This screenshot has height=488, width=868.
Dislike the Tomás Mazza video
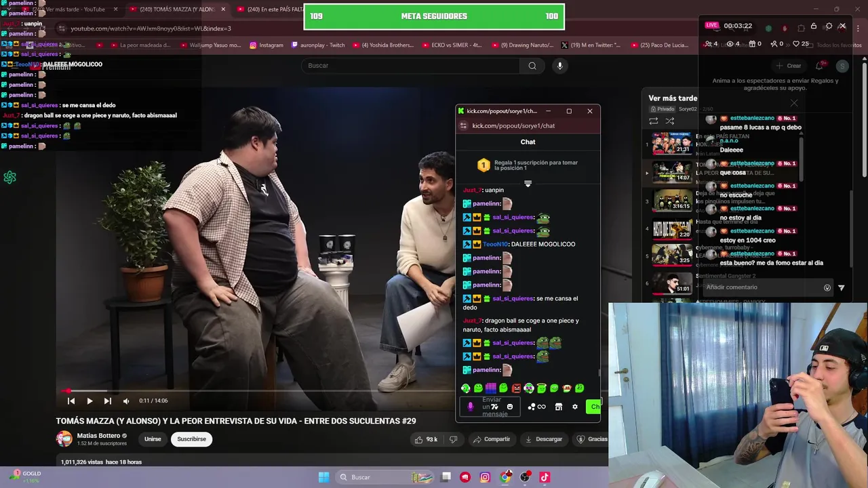[x=454, y=439]
